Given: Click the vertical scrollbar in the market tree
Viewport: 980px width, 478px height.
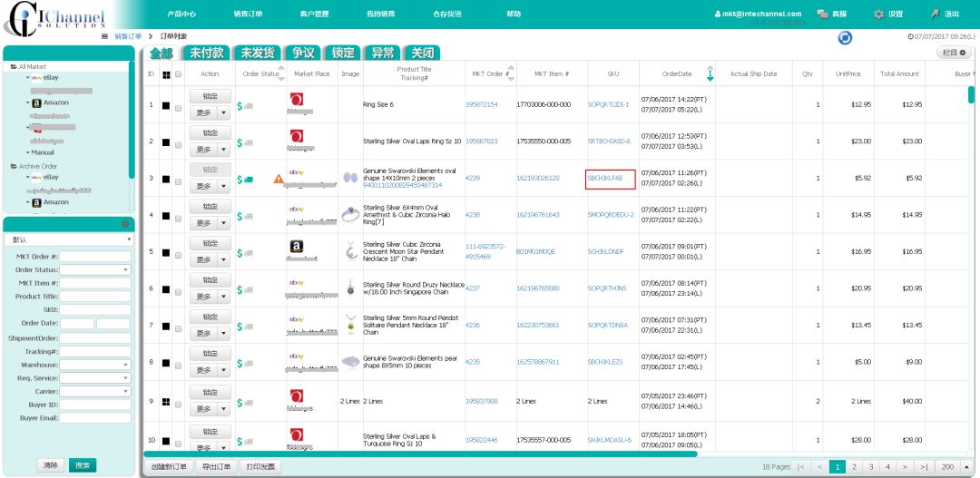Looking at the screenshot, I should 132,119.
